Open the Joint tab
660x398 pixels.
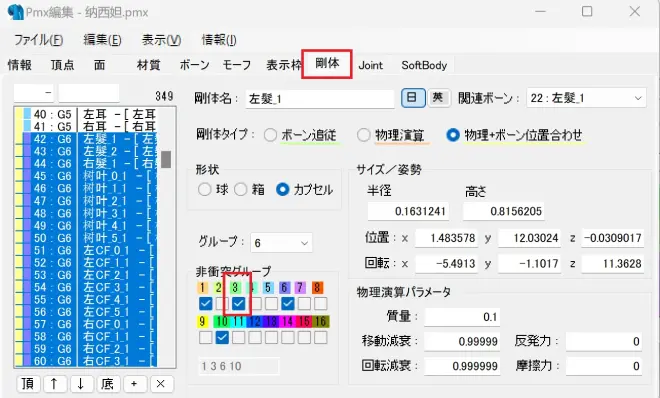coord(370,65)
